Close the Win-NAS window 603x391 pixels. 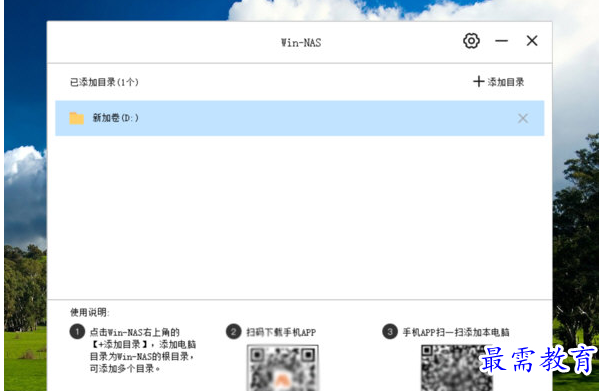coord(532,41)
